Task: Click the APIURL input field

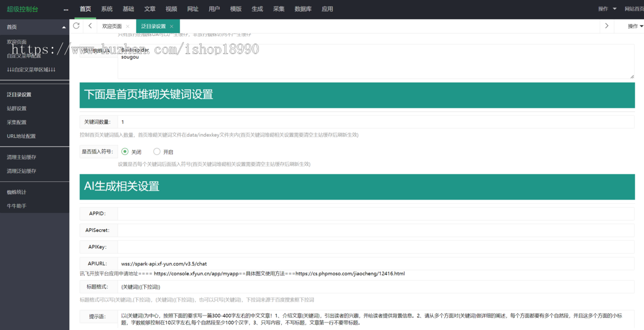Action: click(376, 263)
